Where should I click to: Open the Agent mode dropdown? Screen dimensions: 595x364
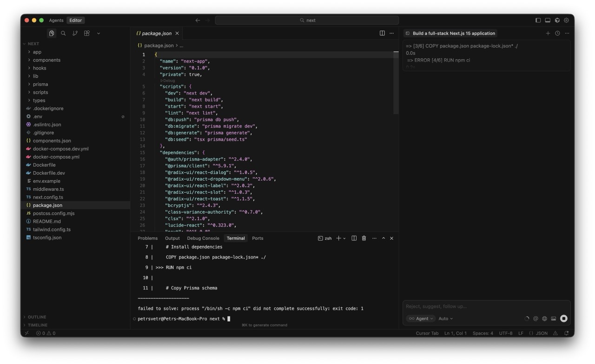click(x=422, y=319)
